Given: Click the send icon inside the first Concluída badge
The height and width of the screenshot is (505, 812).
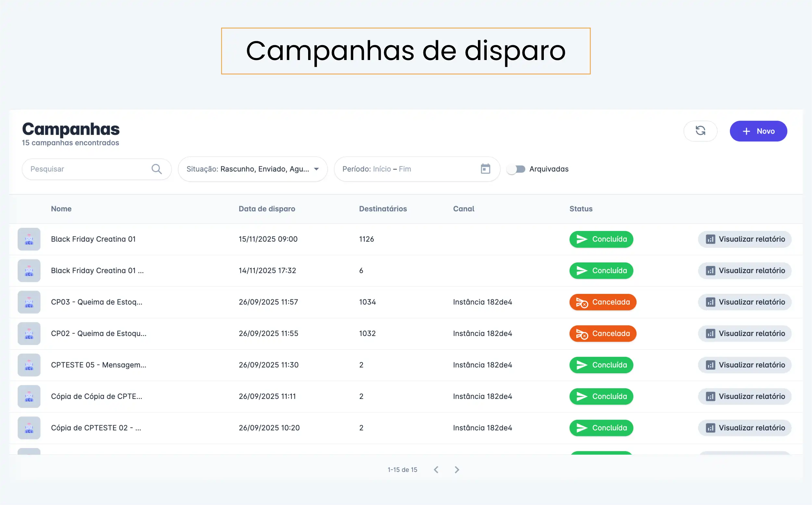Looking at the screenshot, I should (582, 239).
